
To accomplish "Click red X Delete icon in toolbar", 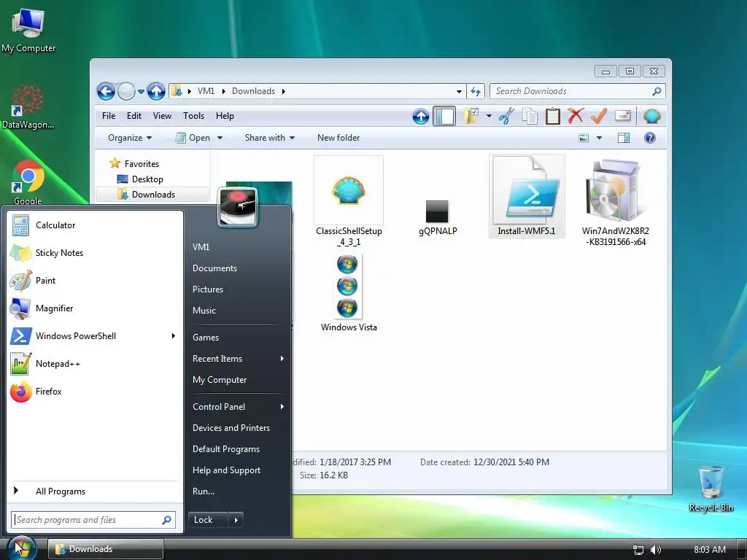I will coord(576,116).
